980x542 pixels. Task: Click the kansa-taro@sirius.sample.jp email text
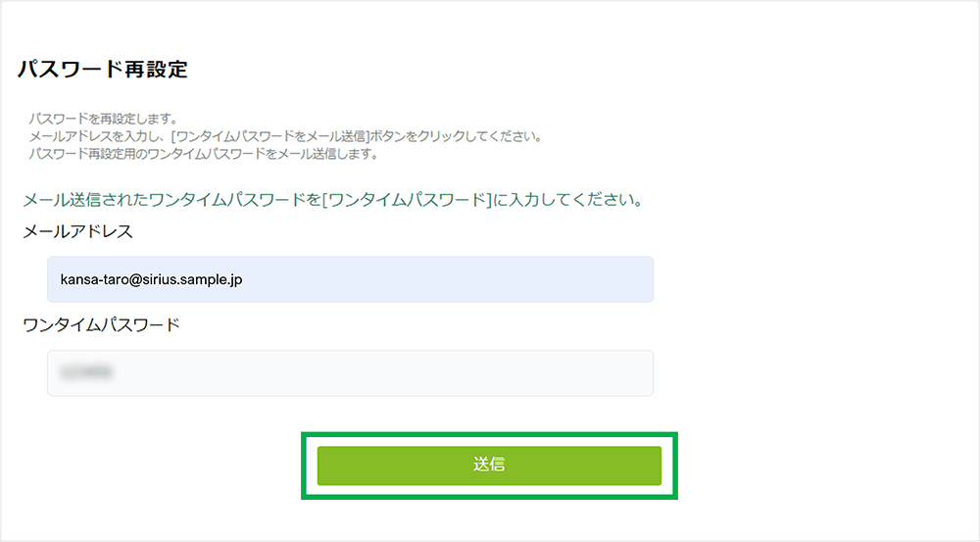pos(151,280)
